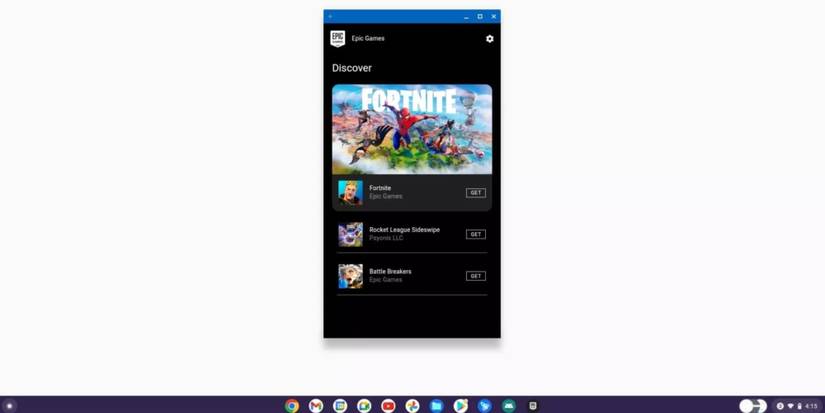Maximize the Epic Games window

tap(480, 17)
